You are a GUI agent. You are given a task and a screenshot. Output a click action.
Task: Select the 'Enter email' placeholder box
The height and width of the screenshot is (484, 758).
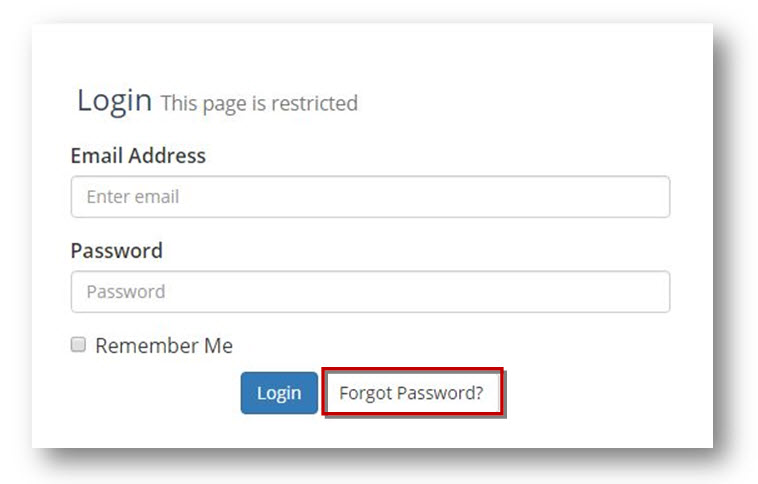pos(370,197)
